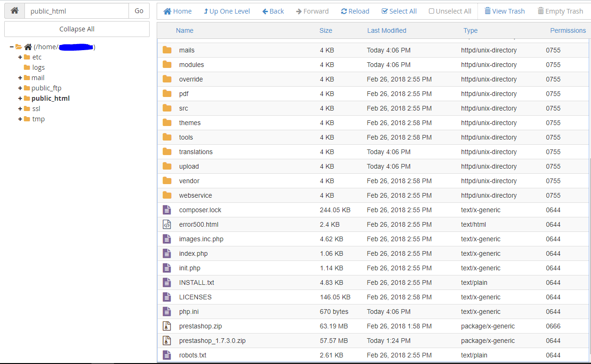Screen dimensions: 591x364
Task: Click the prestashop.zip archive file icon
Action: (x=167, y=326)
